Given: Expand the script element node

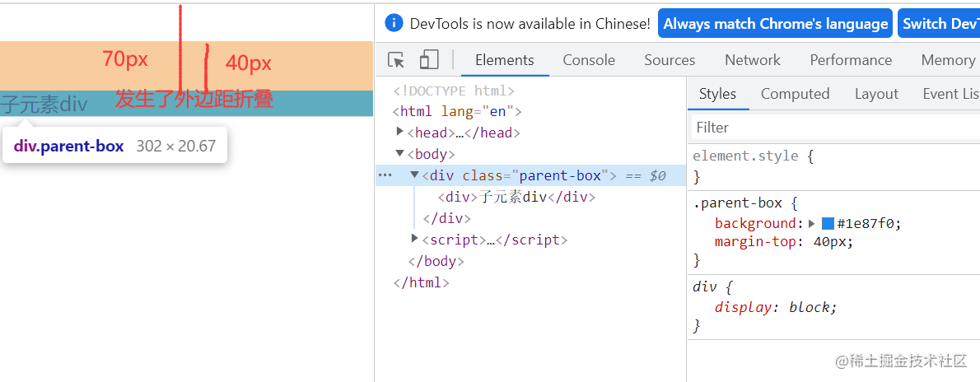Looking at the screenshot, I should coord(414,238).
